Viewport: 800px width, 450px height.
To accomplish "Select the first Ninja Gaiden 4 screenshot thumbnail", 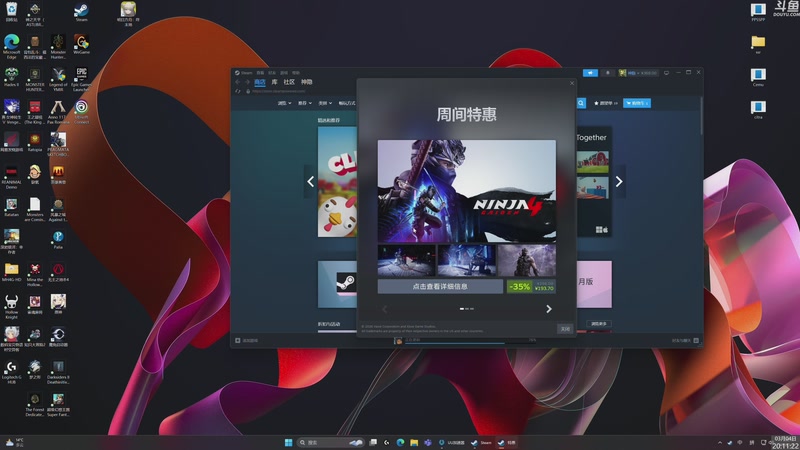I will pos(406,260).
